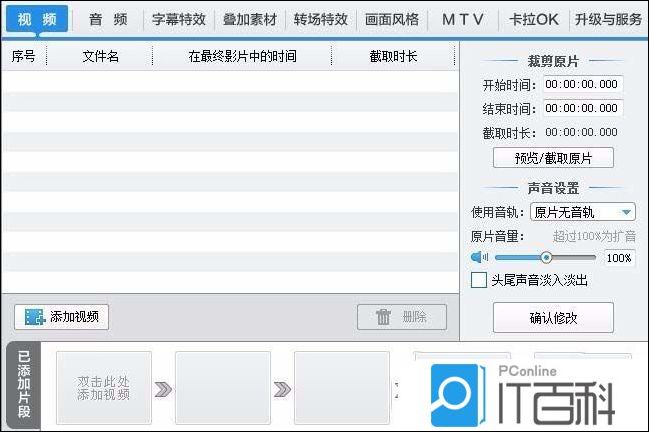Open the 卡拉OK tab
Screen dimensions: 649x432
(534, 19)
